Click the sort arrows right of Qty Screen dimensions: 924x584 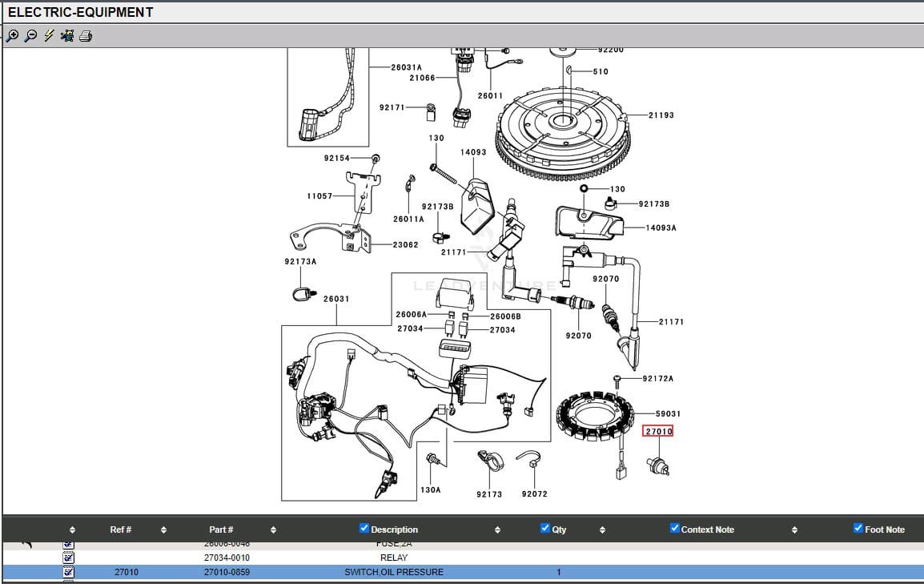tap(602, 530)
